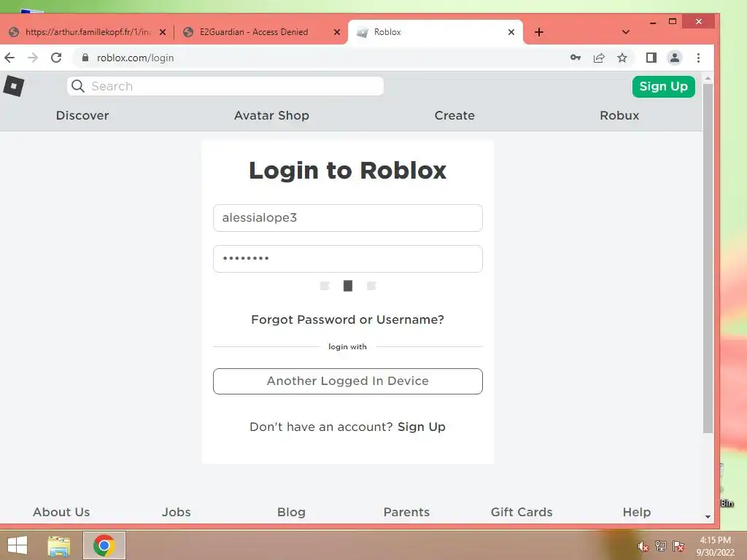Open the Avatar Shop menu item
Image resolution: width=747 pixels, height=560 pixels.
click(271, 115)
